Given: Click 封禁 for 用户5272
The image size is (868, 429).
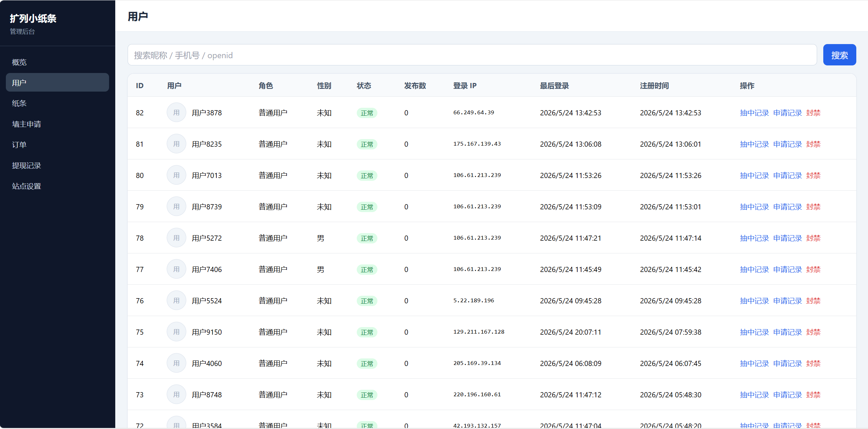Looking at the screenshot, I should tap(813, 238).
